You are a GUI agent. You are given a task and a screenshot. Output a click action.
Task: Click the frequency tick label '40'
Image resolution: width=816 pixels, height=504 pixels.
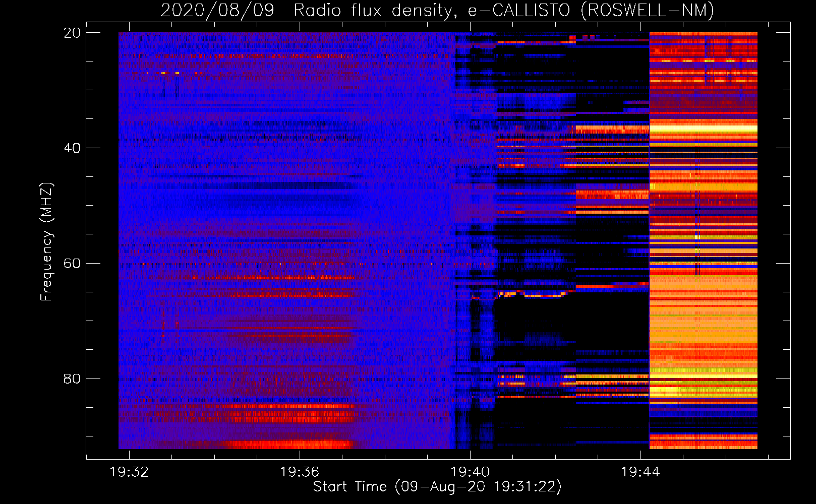pos(72,148)
